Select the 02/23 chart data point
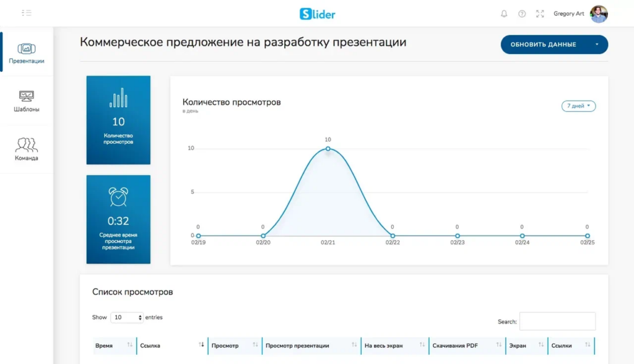 pyautogui.click(x=458, y=236)
